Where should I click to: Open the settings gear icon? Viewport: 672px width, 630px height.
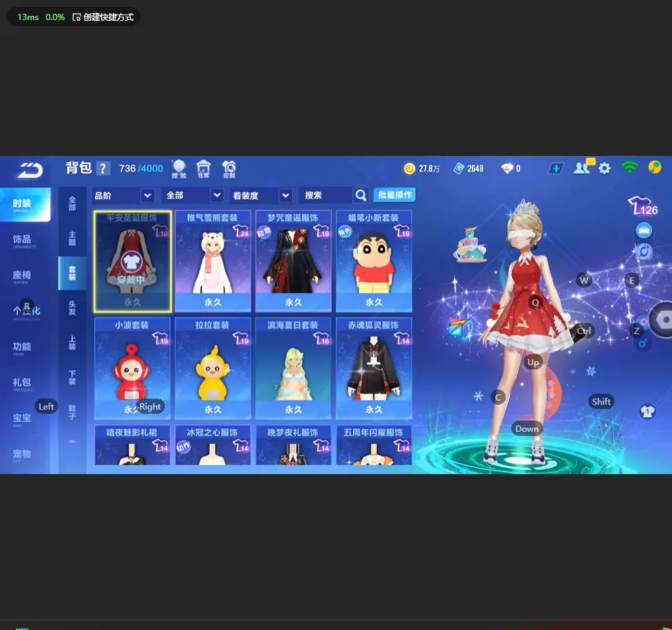pos(604,168)
